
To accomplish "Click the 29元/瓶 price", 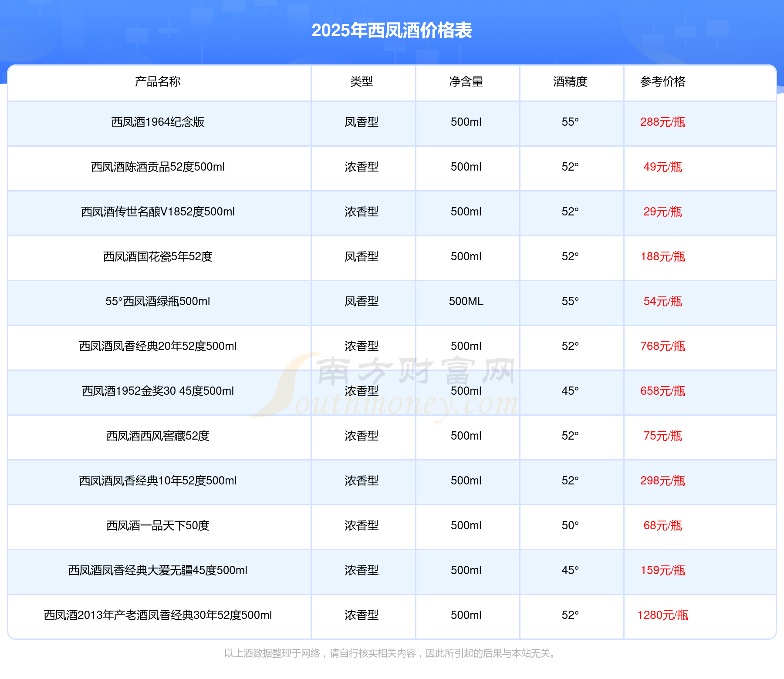I will [x=663, y=212].
